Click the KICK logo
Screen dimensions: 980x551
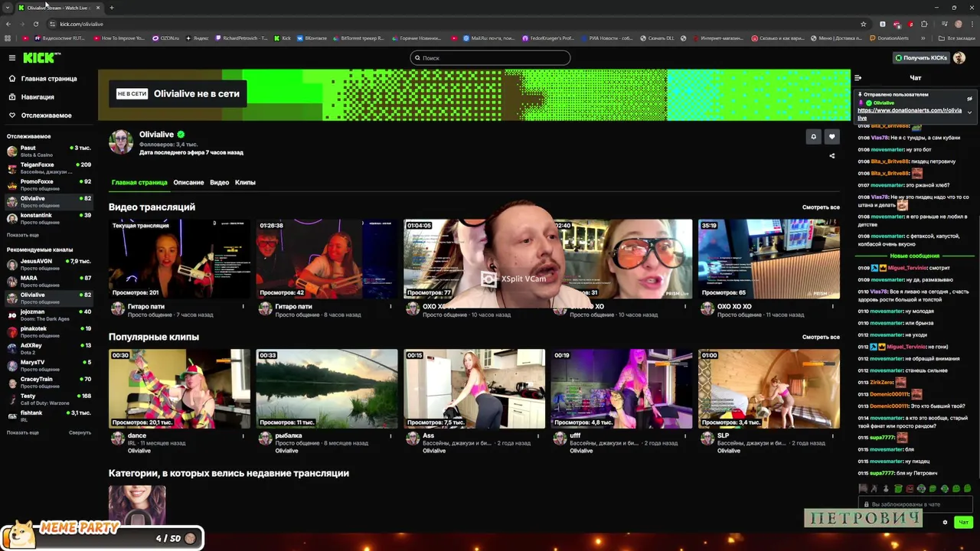tap(41, 57)
